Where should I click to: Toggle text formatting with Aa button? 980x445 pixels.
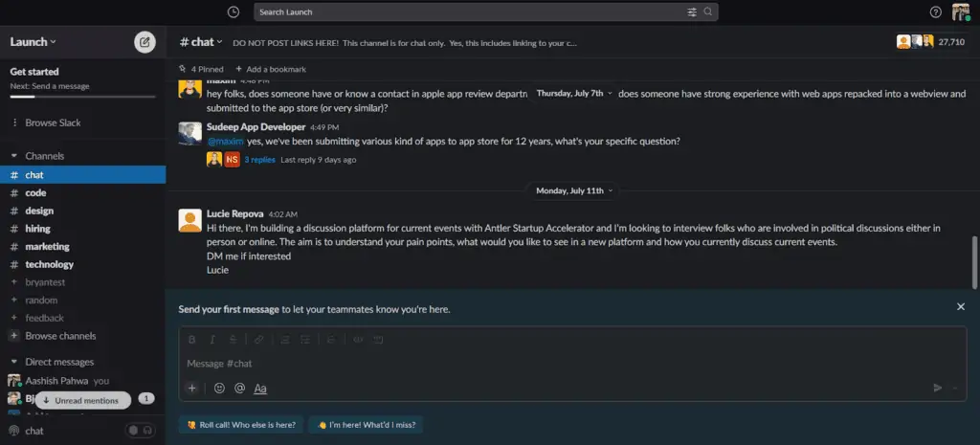click(260, 388)
